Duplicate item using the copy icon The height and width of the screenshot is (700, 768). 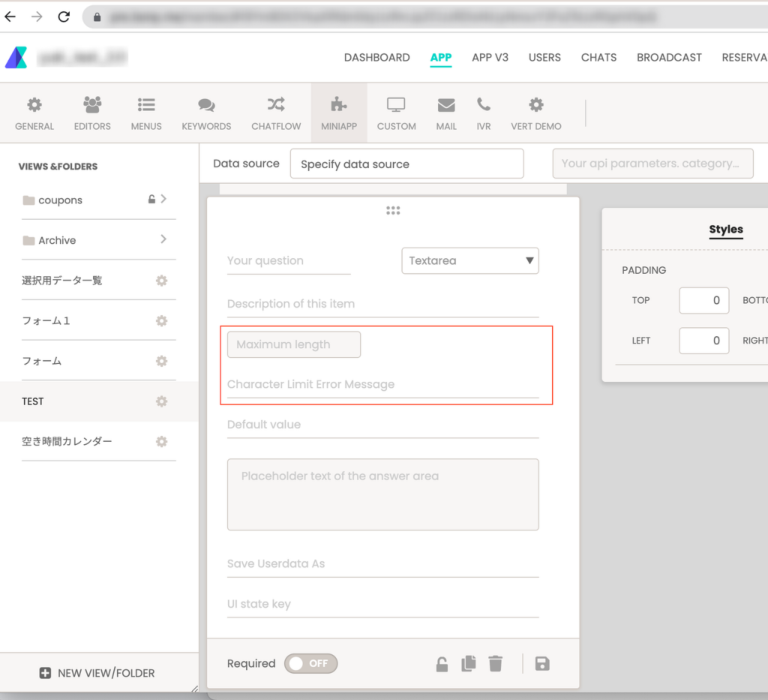469,663
